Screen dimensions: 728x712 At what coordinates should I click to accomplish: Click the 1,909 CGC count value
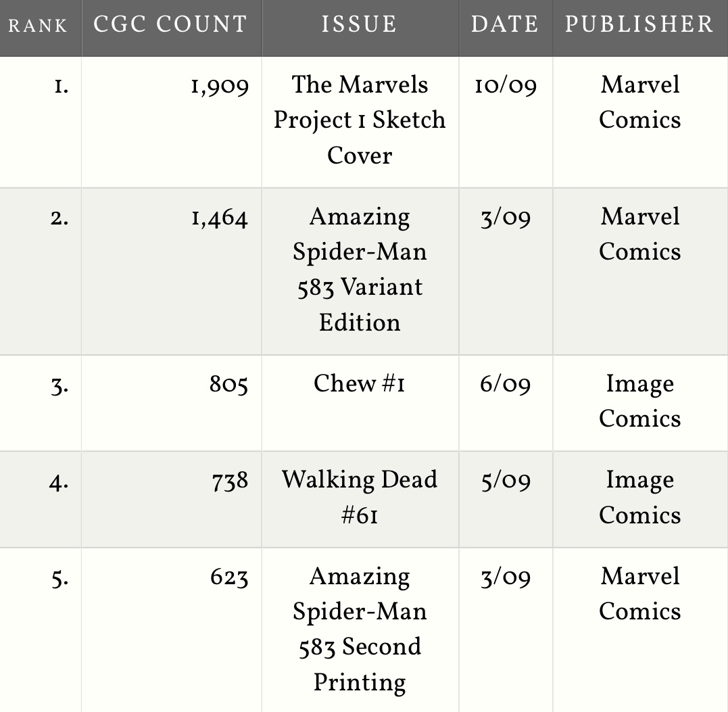220,87
